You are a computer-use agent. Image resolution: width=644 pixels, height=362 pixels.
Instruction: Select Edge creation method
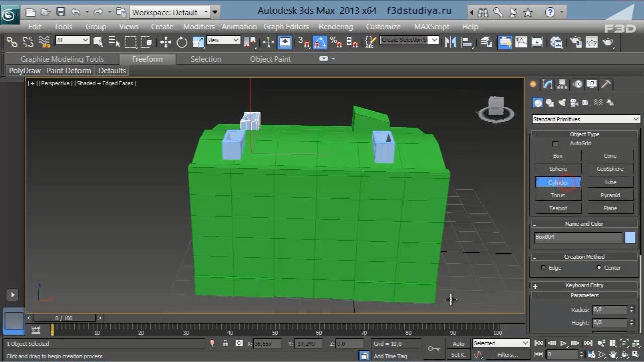tap(543, 268)
